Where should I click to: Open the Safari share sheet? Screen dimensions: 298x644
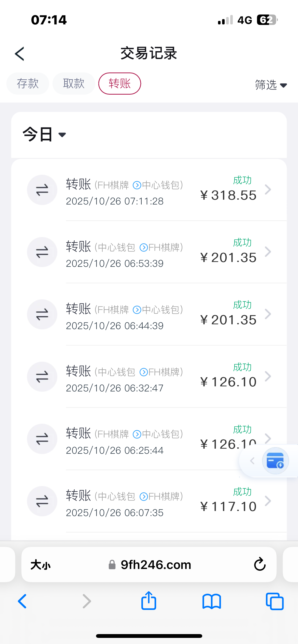pyautogui.click(x=149, y=601)
